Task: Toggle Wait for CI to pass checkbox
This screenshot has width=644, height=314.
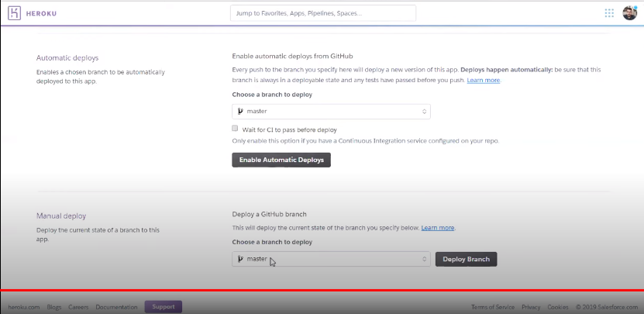Action: pos(235,128)
